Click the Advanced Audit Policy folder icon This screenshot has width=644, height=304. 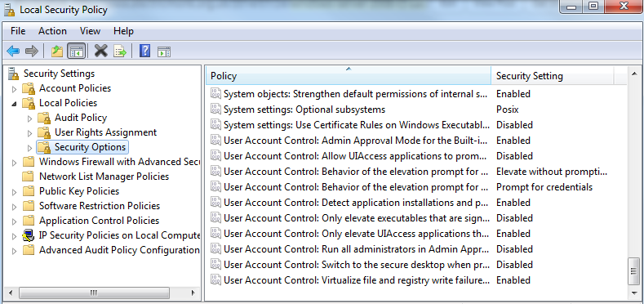pyautogui.click(x=29, y=250)
